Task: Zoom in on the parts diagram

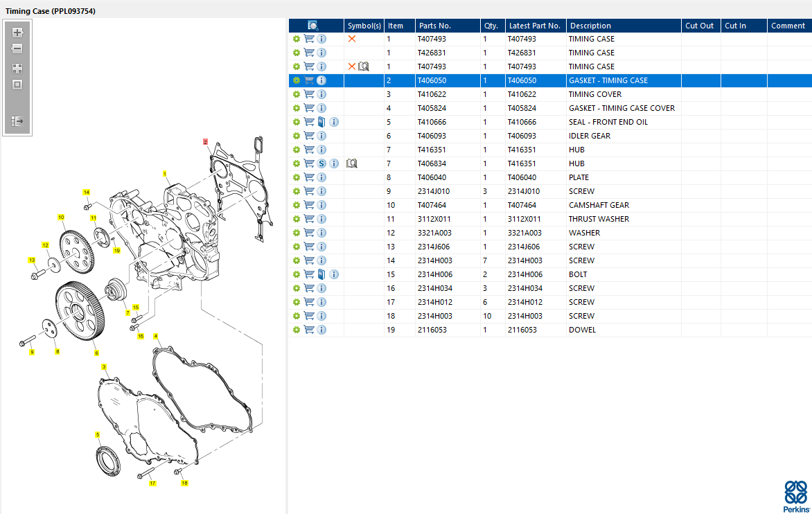Action: tap(17, 33)
